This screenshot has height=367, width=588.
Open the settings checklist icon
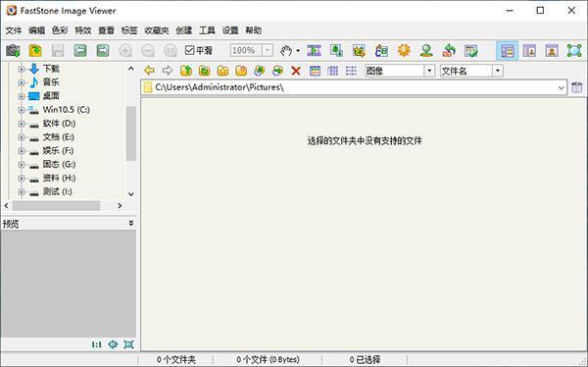coord(471,50)
